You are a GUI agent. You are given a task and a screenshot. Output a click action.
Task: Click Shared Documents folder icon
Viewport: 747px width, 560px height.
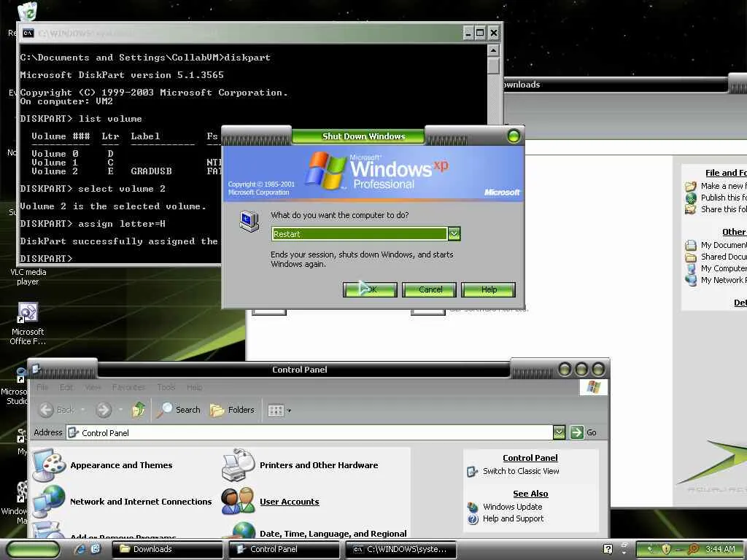(691, 257)
